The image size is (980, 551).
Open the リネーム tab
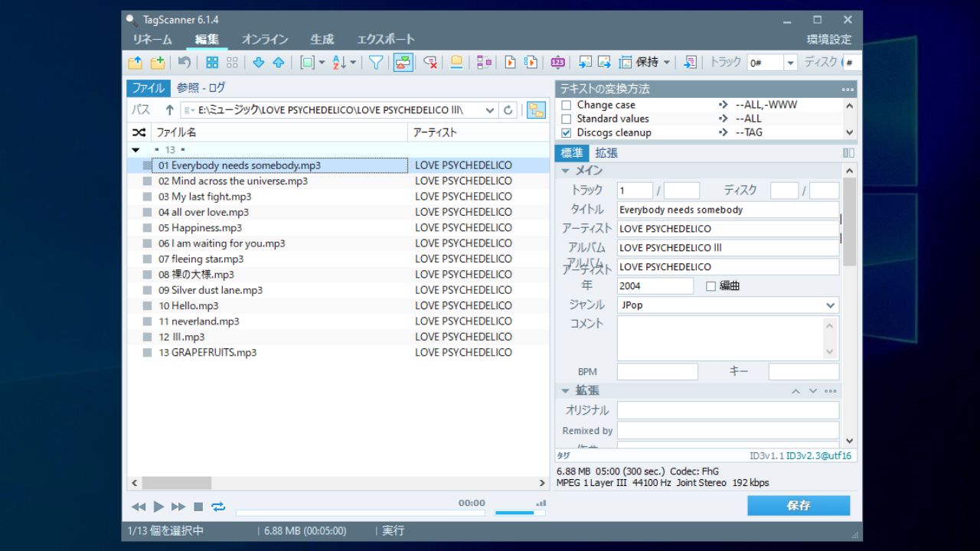click(152, 40)
